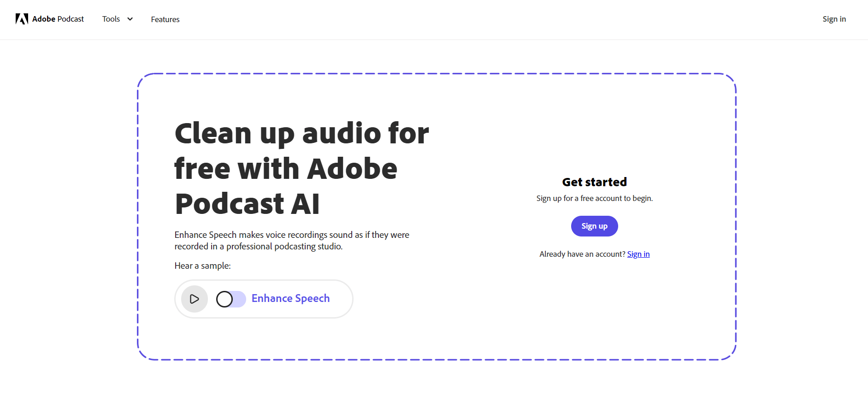Play the audio sample
868x396 pixels.
[x=195, y=299]
